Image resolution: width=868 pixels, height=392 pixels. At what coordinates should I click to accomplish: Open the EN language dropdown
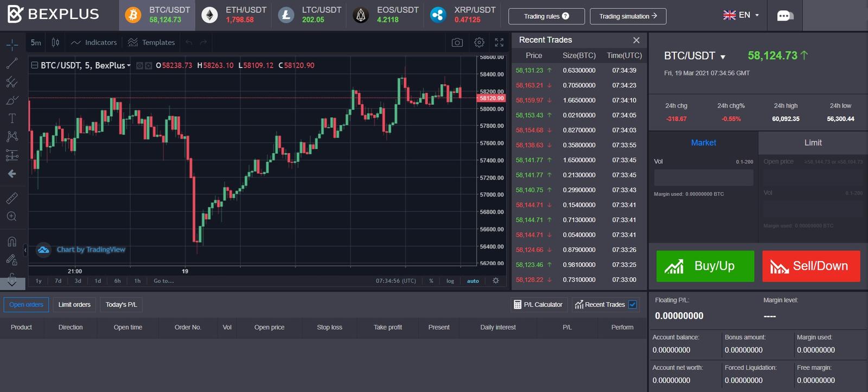pyautogui.click(x=741, y=15)
